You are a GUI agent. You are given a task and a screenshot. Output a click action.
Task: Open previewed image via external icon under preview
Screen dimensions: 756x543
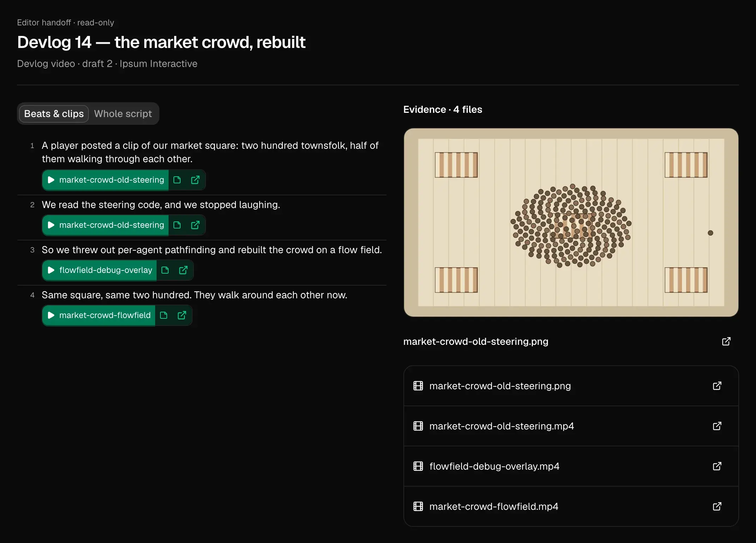point(726,341)
